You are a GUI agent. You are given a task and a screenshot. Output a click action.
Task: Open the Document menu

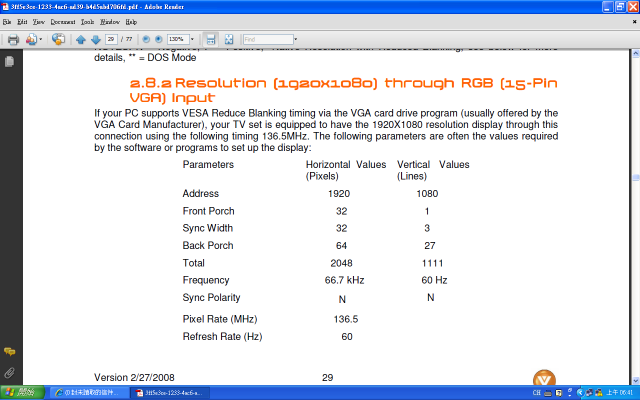[63, 22]
